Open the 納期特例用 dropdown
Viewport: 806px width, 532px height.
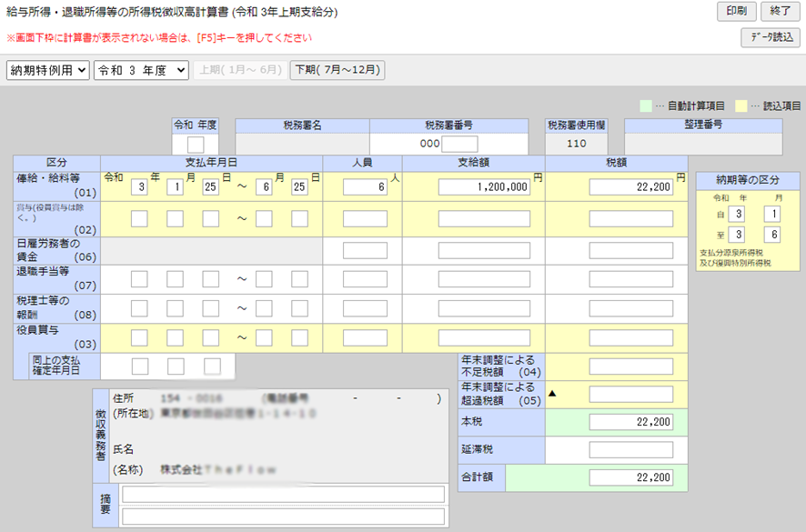[47, 70]
